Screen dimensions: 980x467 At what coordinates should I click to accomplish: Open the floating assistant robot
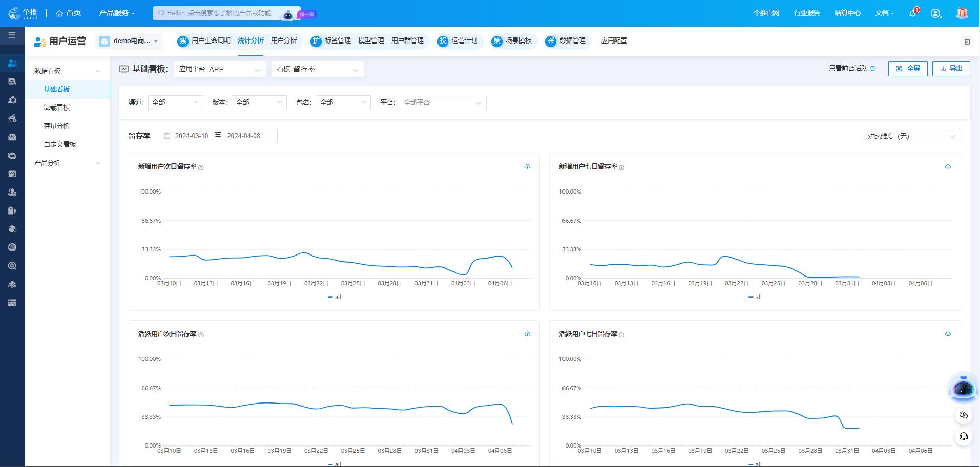coord(963,389)
